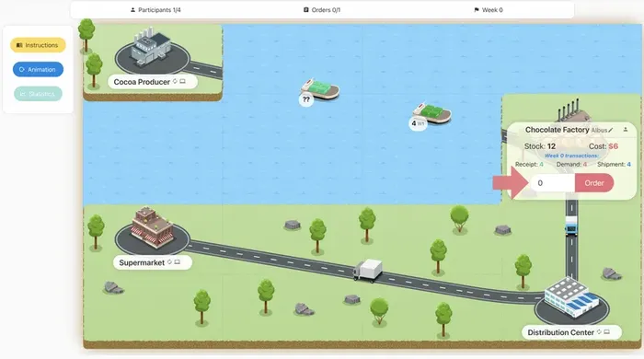
Task: Click the player icon on Chocolate Factory card
Action: [x=625, y=130]
